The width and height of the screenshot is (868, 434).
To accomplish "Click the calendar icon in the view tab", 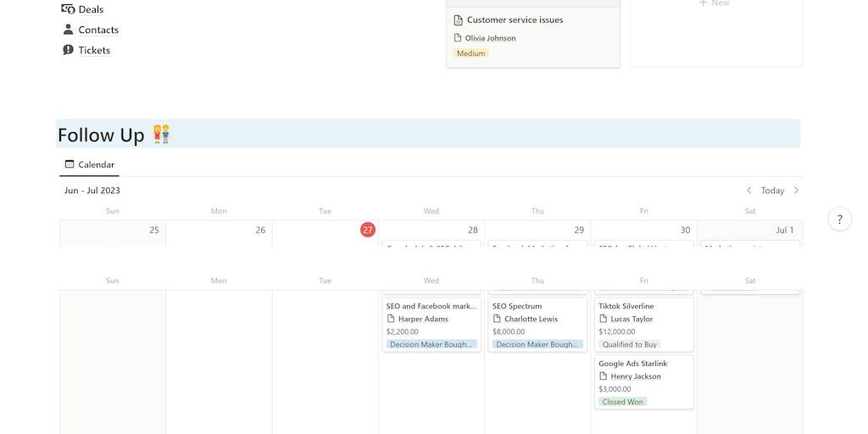I will 70,164.
